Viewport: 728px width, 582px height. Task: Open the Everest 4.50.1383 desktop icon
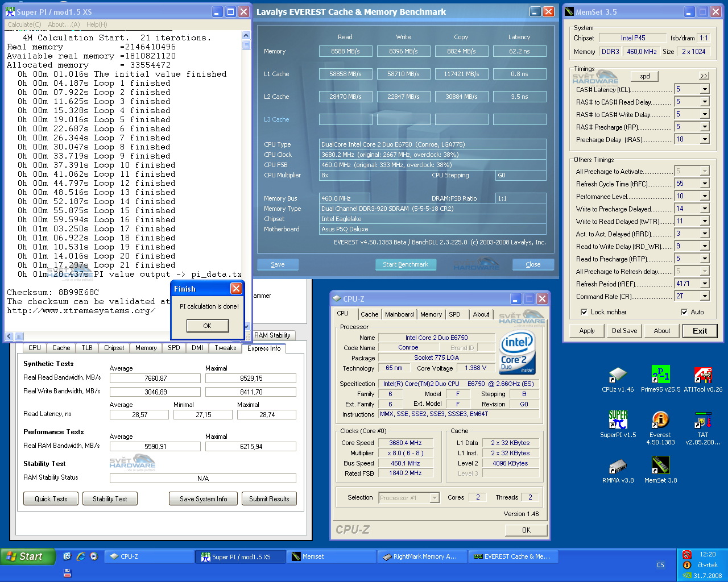[660, 421]
